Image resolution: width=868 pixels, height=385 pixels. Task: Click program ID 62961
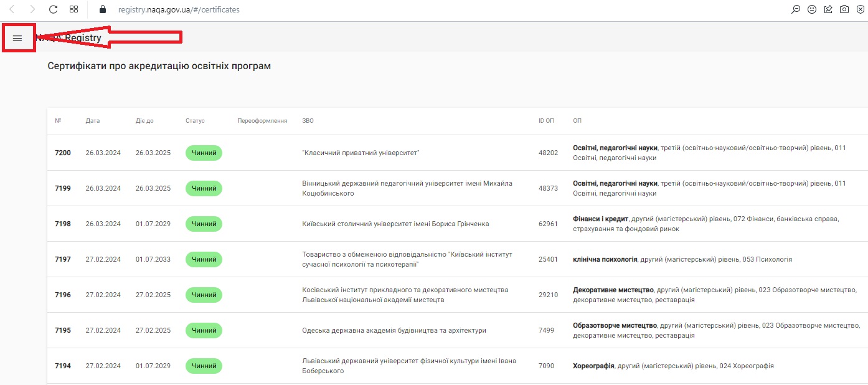click(548, 224)
